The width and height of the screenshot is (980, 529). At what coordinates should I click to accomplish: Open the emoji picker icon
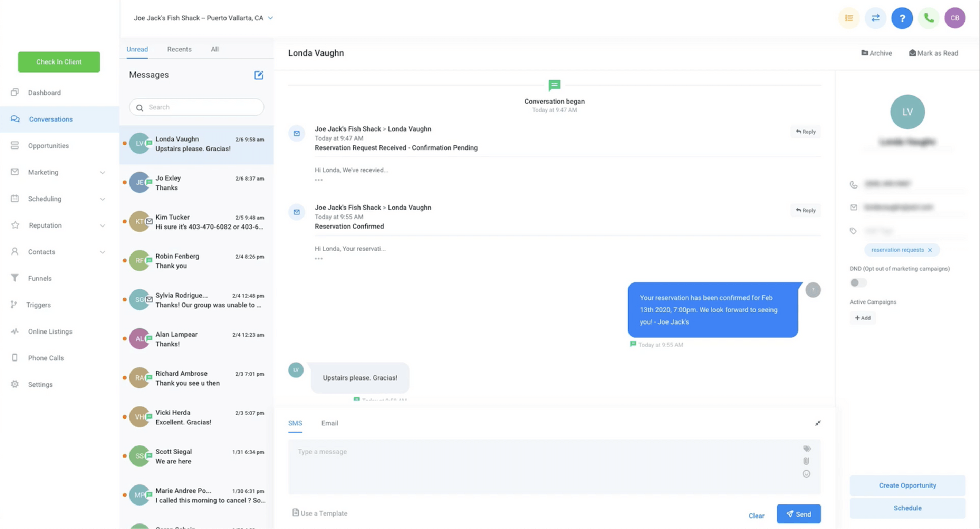(x=806, y=474)
